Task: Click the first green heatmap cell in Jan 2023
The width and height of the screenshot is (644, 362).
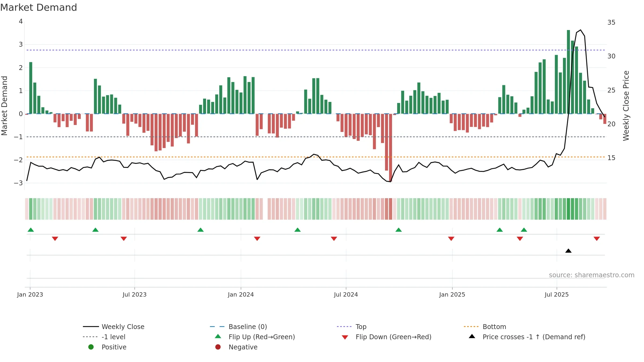Action: pos(31,209)
